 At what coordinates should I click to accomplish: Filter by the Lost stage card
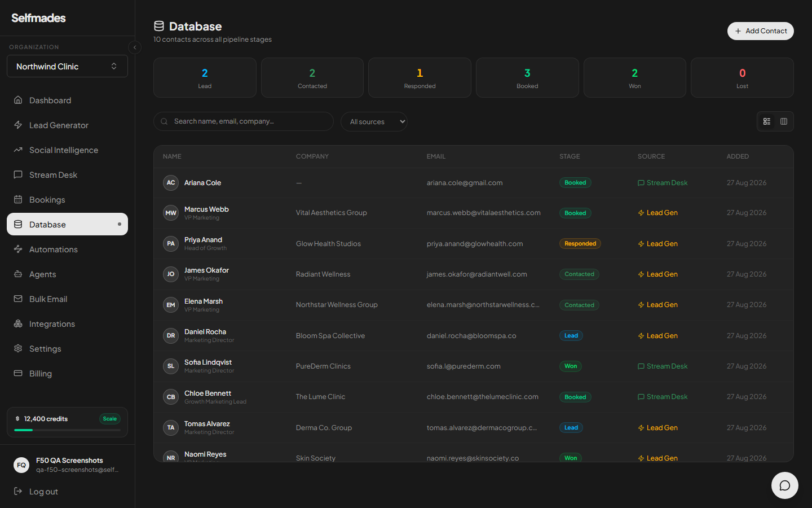click(x=742, y=78)
